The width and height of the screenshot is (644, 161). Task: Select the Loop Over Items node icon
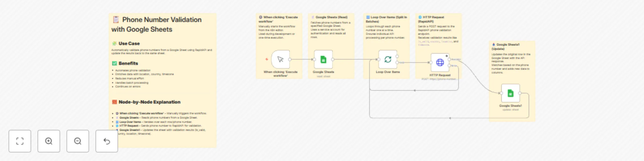coord(388,59)
